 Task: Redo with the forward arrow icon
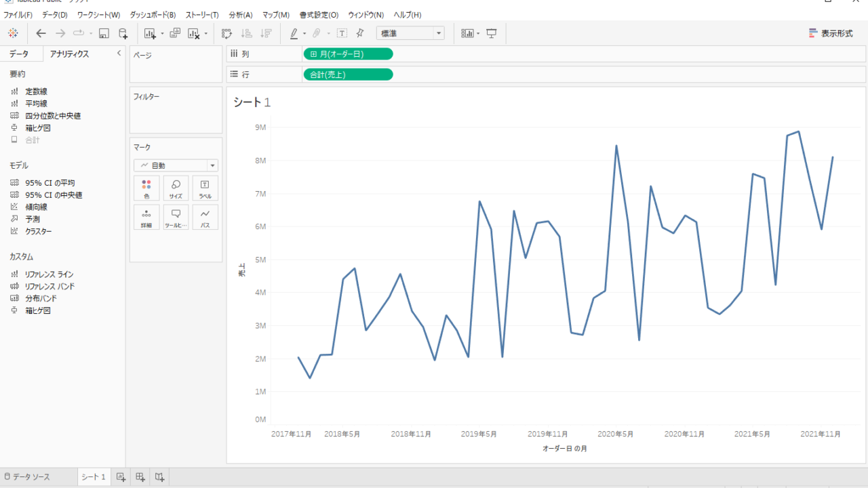(60, 33)
